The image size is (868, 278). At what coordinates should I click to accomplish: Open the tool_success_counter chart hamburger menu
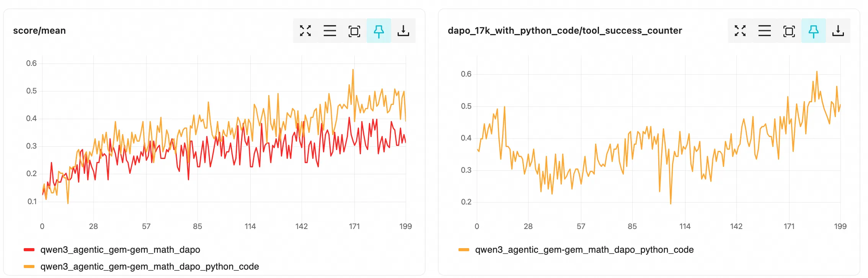tap(764, 31)
